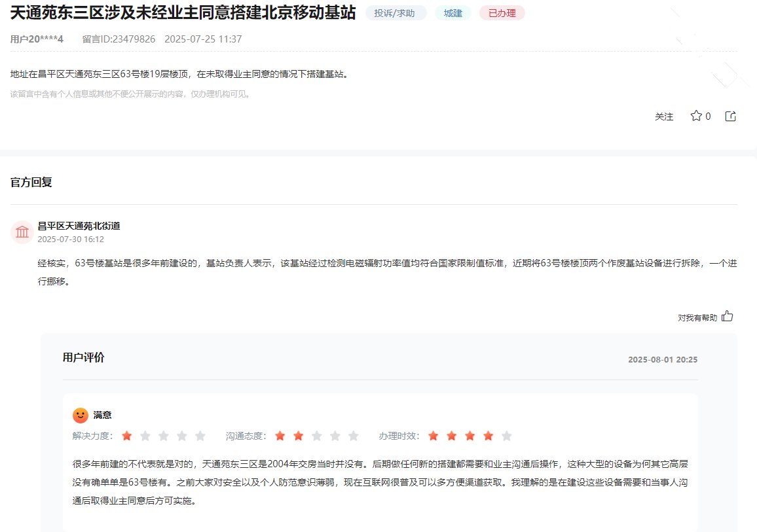The width and height of the screenshot is (757, 532).
Task: Click the institution icon beside 昌平区天通苑北街道
Action: [22, 232]
